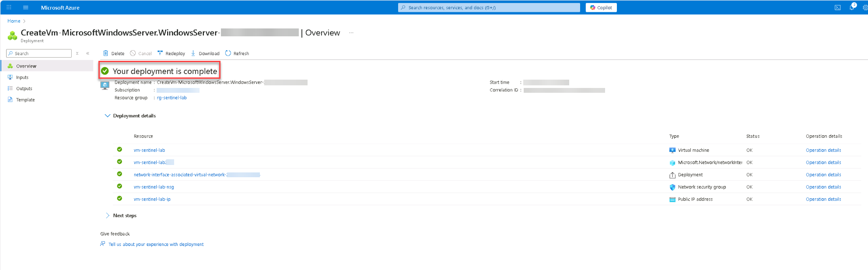Open the deployment experience feedback link
The image size is (868, 270).
tap(156, 245)
